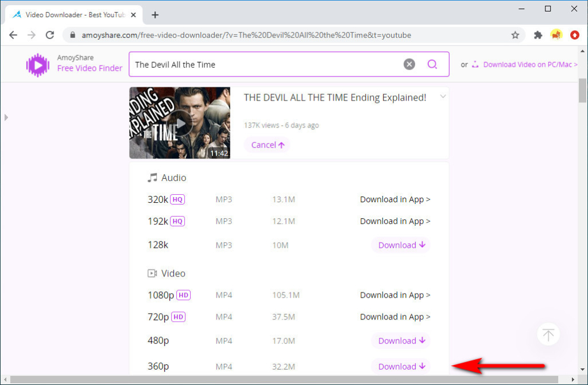The width and height of the screenshot is (588, 385).
Task: Click the download icon next to PC/Mac link
Action: [x=475, y=64]
